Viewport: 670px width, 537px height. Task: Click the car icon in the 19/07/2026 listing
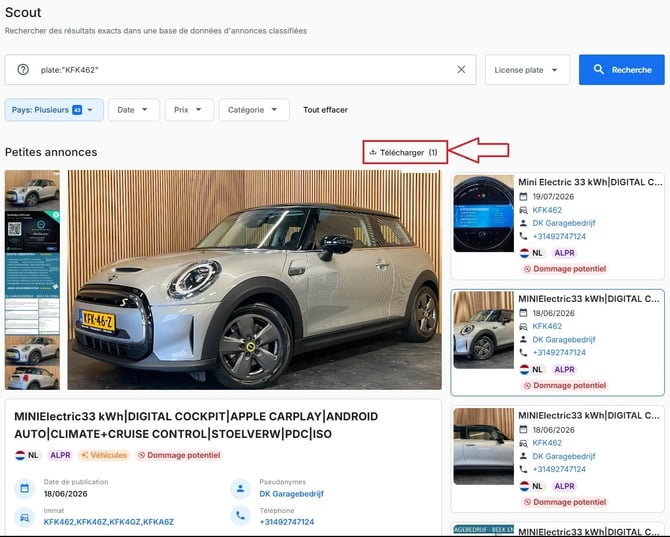[x=523, y=210]
